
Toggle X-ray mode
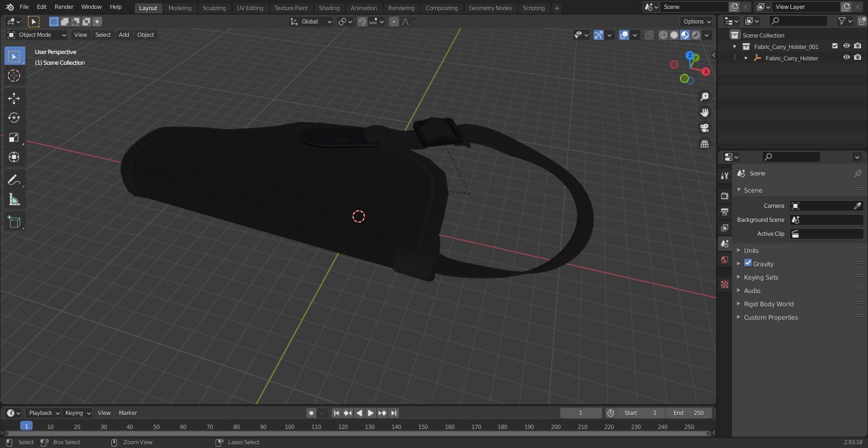(649, 35)
